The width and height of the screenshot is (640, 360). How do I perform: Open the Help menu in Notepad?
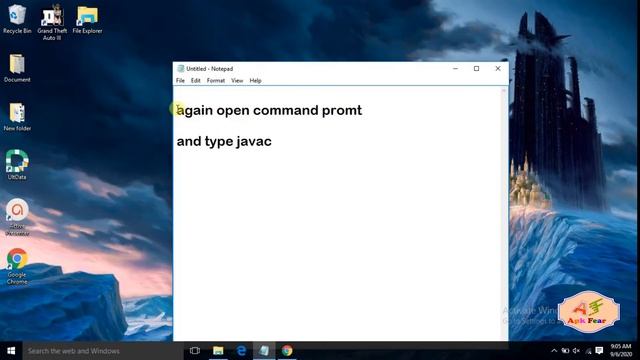coord(255,80)
